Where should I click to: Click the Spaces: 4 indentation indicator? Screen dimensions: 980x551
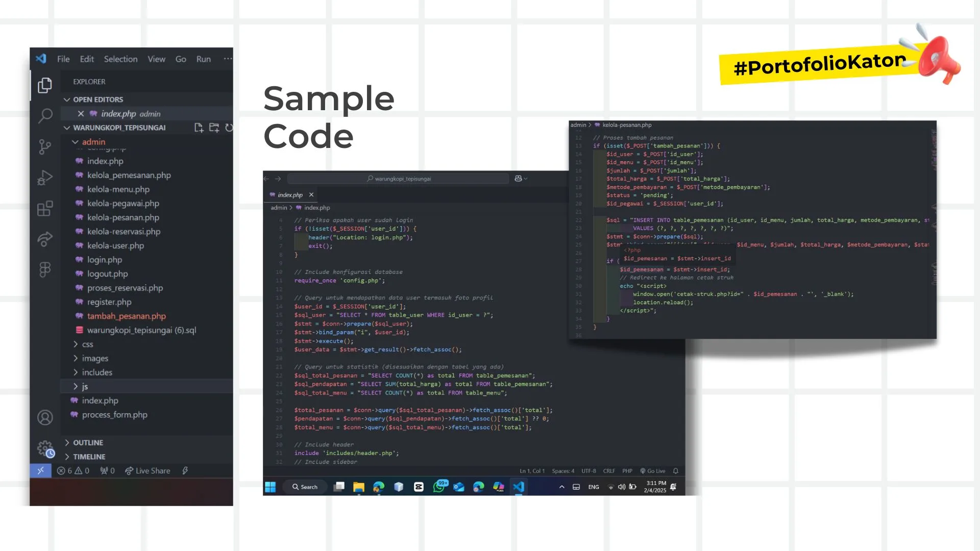563,471
